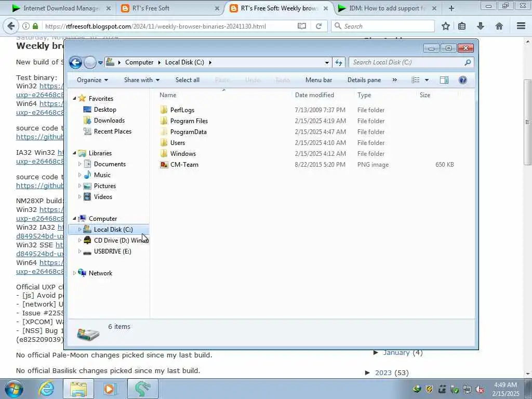The width and height of the screenshot is (532, 399).
Task: Click the browser URL address field
Action: click(170, 26)
